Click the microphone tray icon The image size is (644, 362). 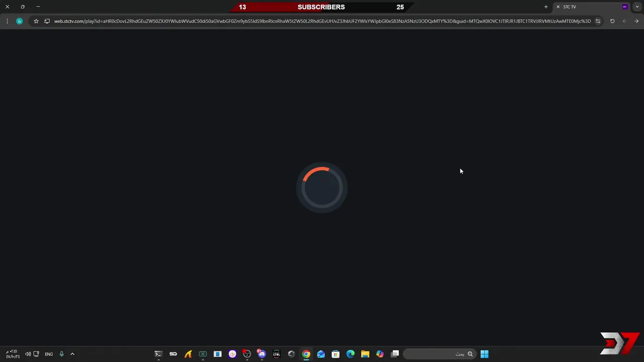click(x=61, y=354)
